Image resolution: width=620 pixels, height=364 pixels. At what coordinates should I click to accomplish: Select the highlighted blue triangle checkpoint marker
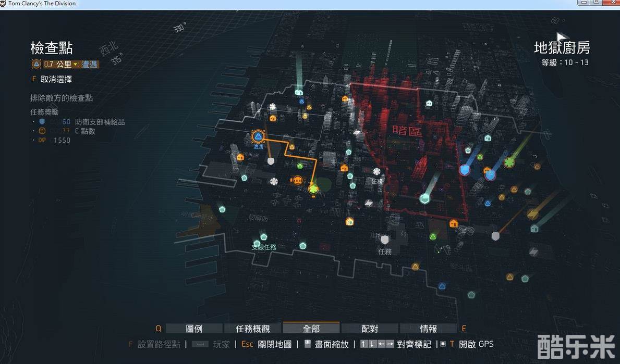point(258,136)
